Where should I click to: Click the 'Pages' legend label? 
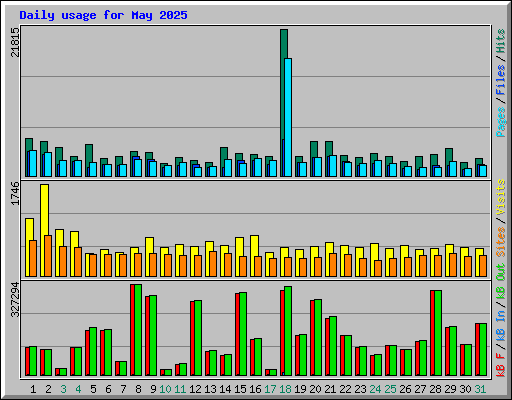pos(501,122)
